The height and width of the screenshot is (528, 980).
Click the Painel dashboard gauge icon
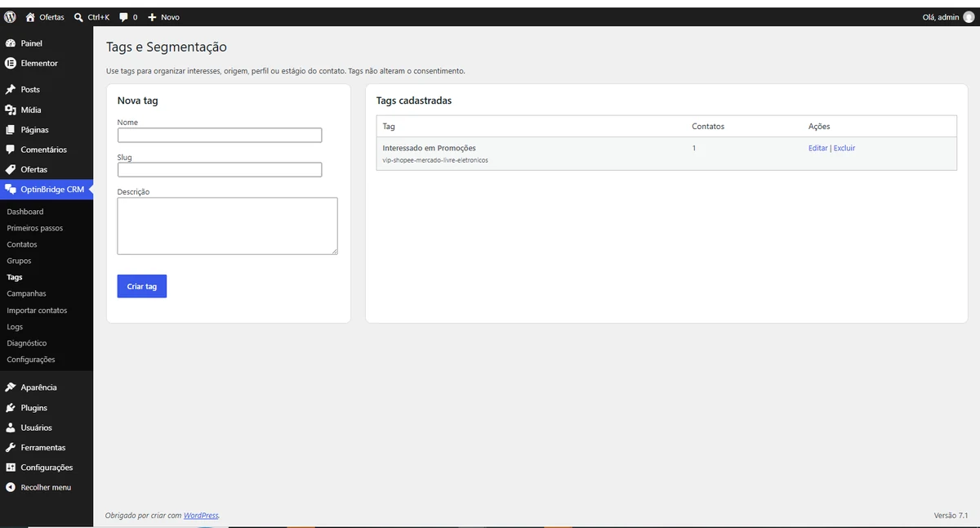[x=11, y=43]
